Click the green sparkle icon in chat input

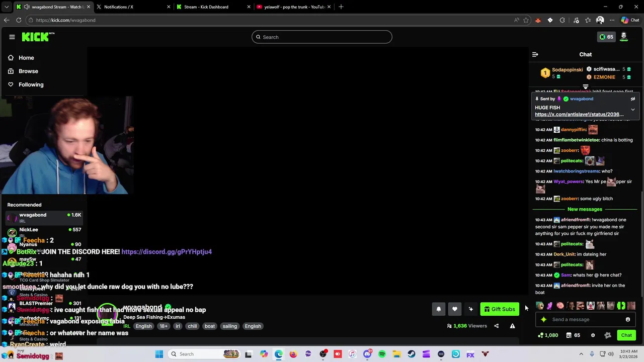[543, 319]
